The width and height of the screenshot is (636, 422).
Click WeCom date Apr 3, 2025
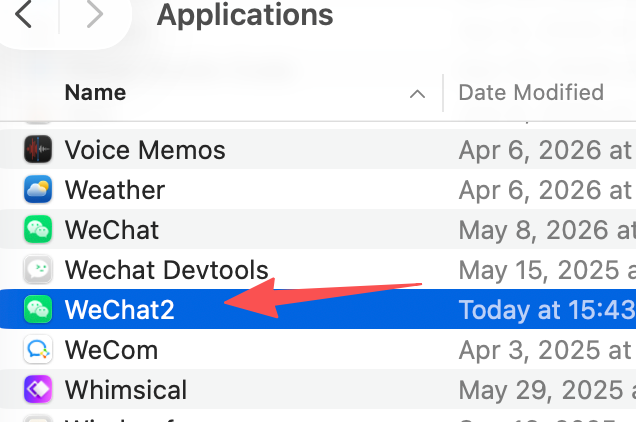546,350
